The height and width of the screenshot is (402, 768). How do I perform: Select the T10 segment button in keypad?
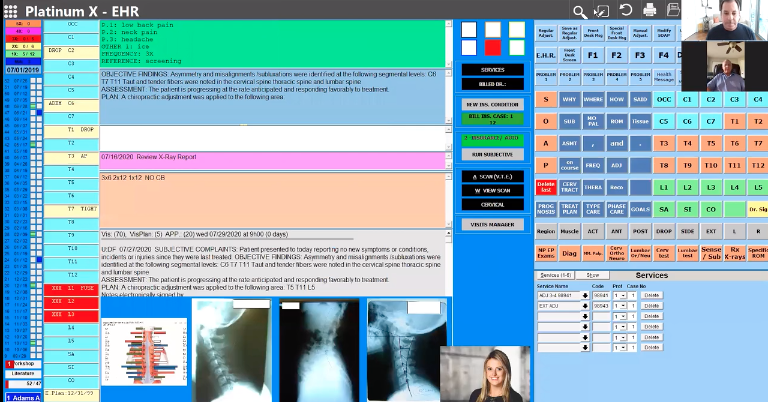(711, 166)
